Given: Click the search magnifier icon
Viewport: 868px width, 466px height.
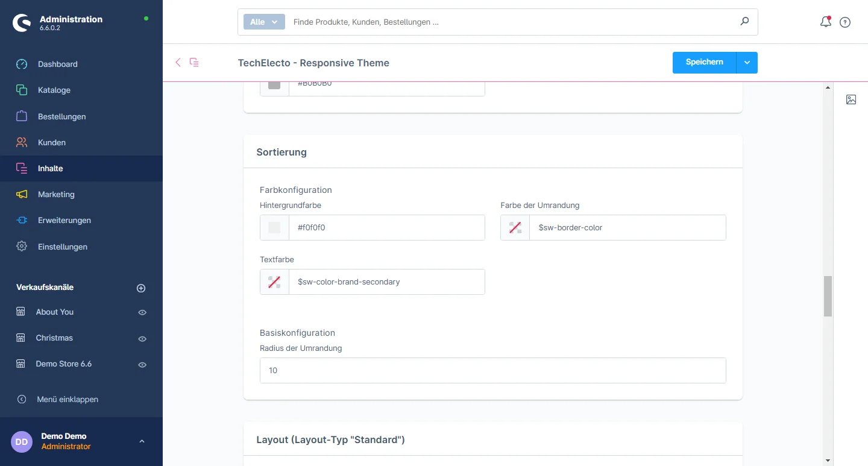Looking at the screenshot, I should point(744,22).
